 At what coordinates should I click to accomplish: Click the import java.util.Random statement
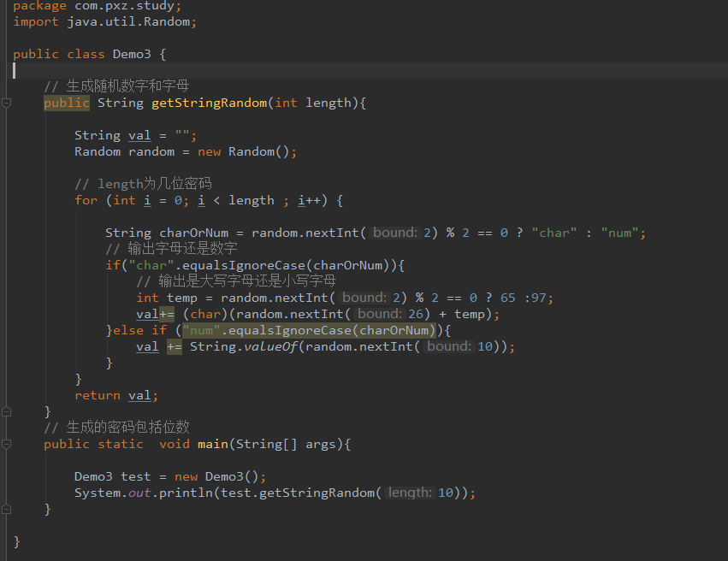click(x=105, y=22)
